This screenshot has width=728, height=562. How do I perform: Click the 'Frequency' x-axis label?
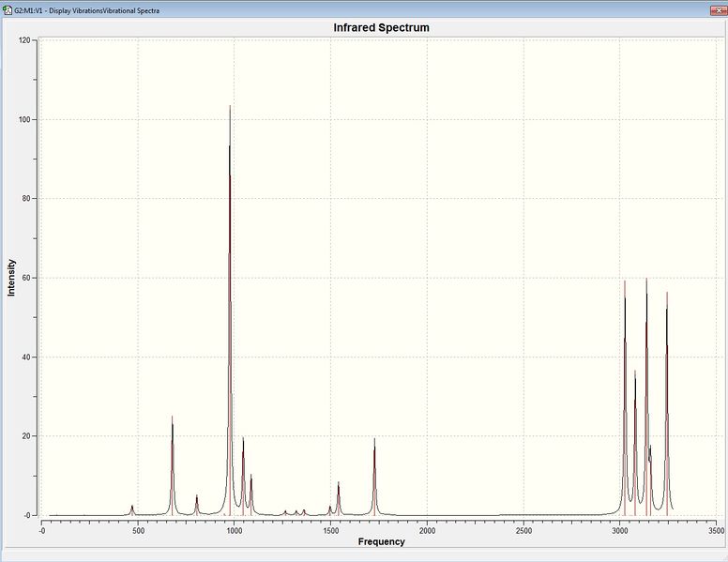(x=381, y=541)
